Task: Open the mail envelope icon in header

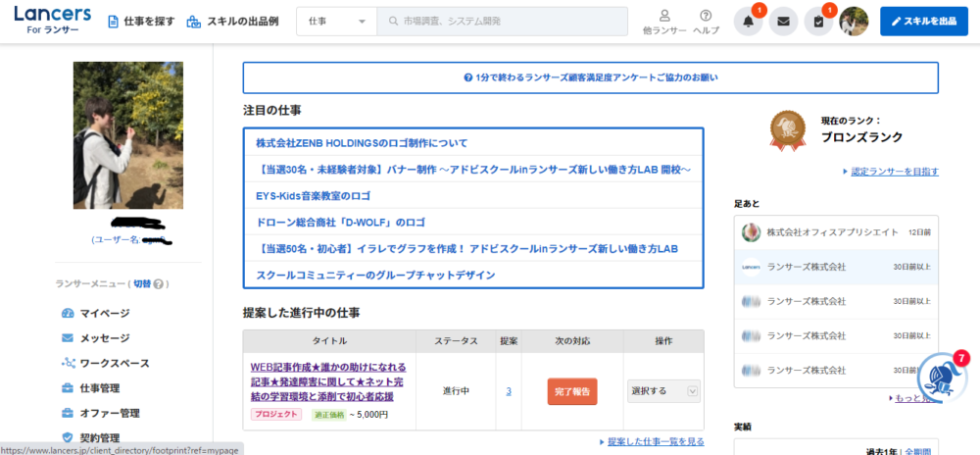Action: (783, 22)
